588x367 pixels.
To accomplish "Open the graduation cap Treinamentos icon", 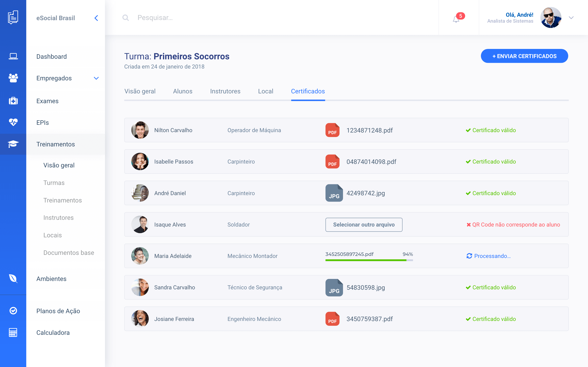I will [13, 144].
